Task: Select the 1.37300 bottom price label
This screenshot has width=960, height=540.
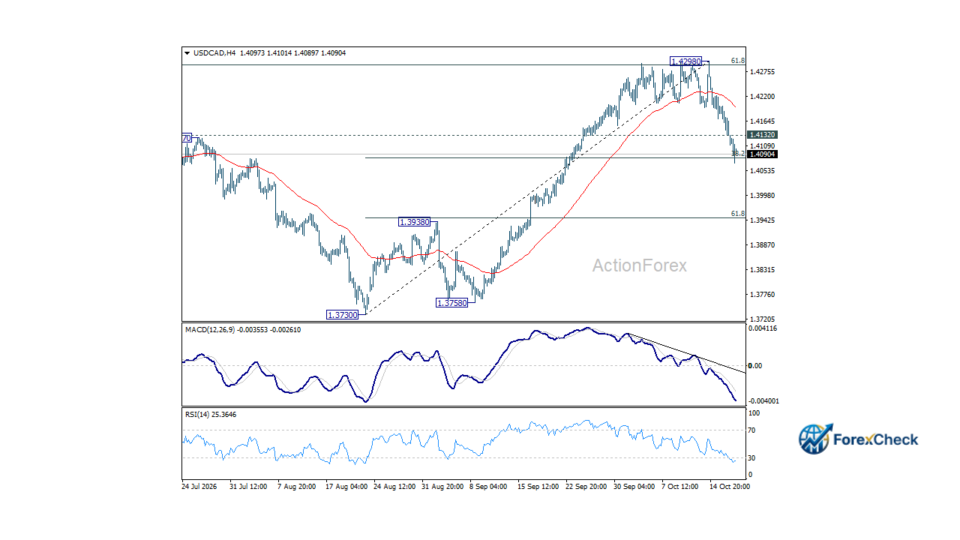Action: (x=342, y=315)
